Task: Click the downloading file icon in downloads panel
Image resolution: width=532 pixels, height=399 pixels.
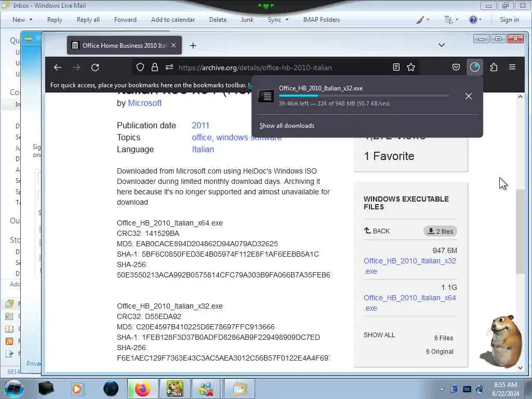Action: tap(266, 96)
